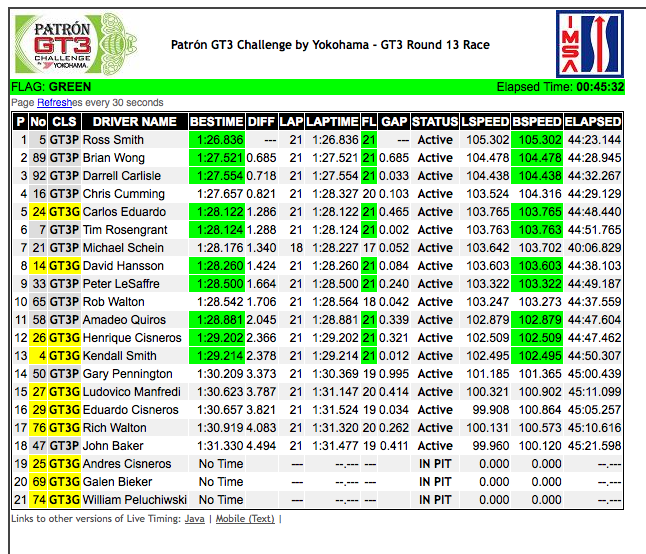Click the IMSA logo image

pos(590,44)
